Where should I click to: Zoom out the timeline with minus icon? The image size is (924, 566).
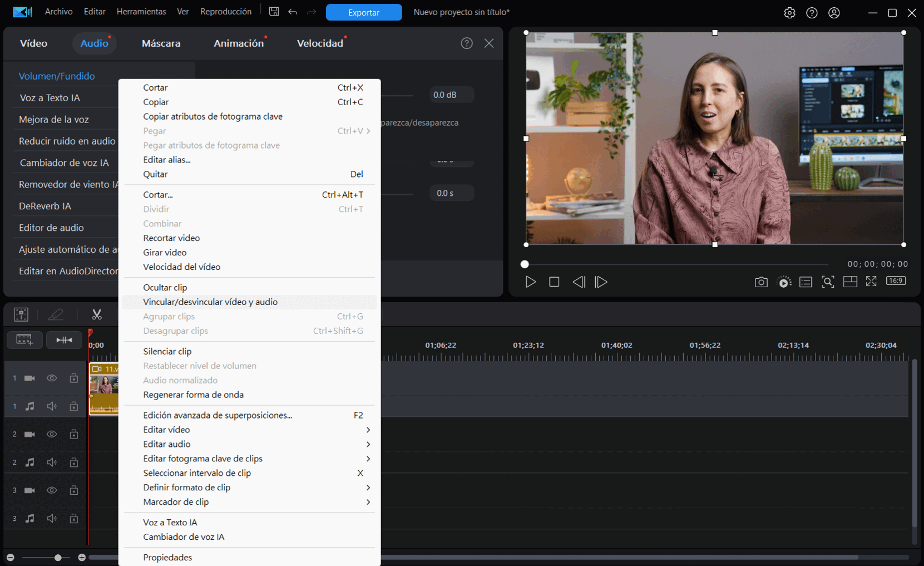point(10,557)
